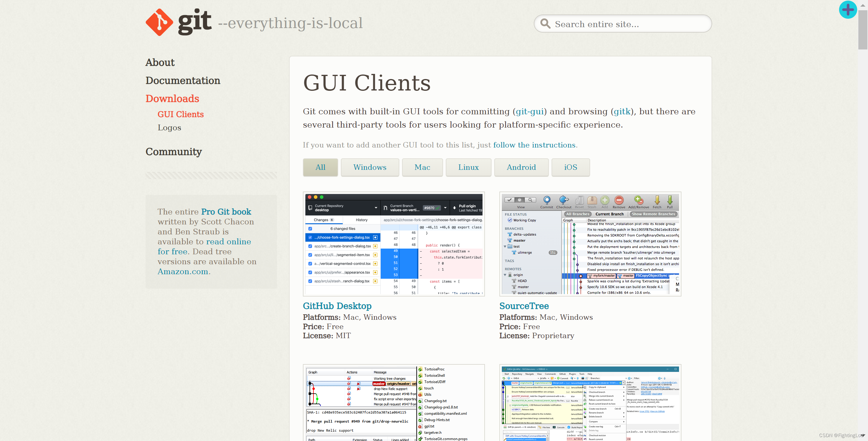The image size is (868, 441).
Task: Click the 'GUI Clients' page heading
Action: [x=367, y=83]
